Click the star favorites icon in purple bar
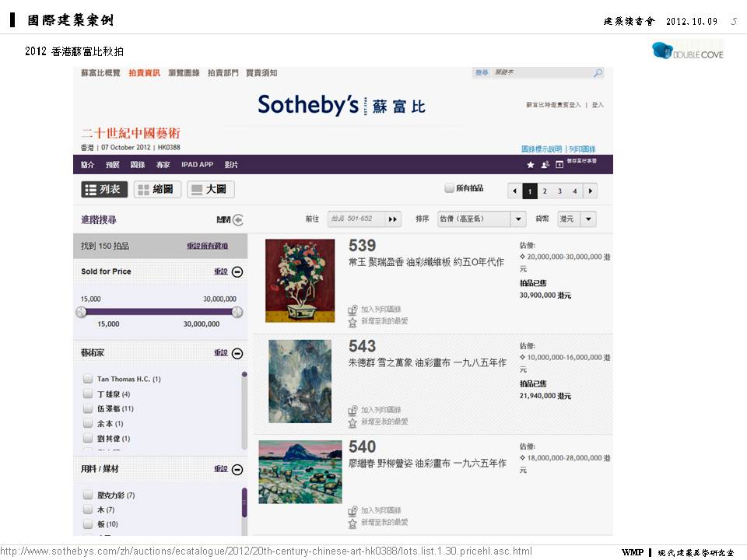747x560 pixels. [x=530, y=165]
